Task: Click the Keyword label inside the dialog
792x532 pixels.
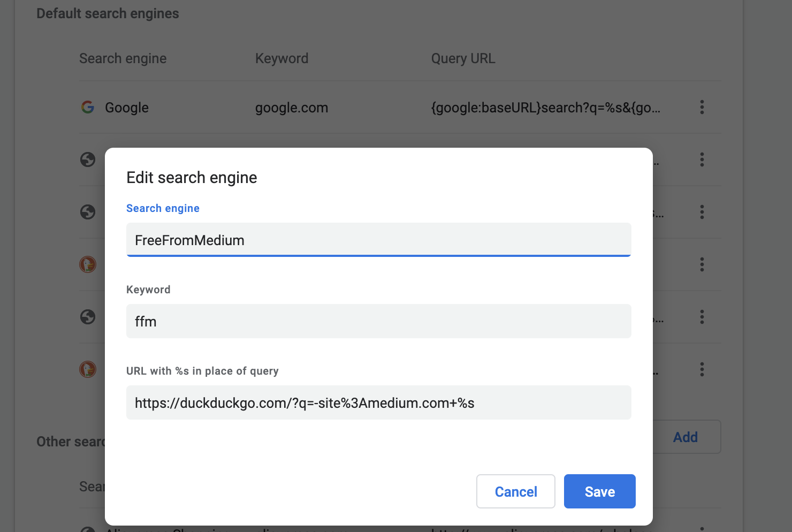Action: [148, 290]
